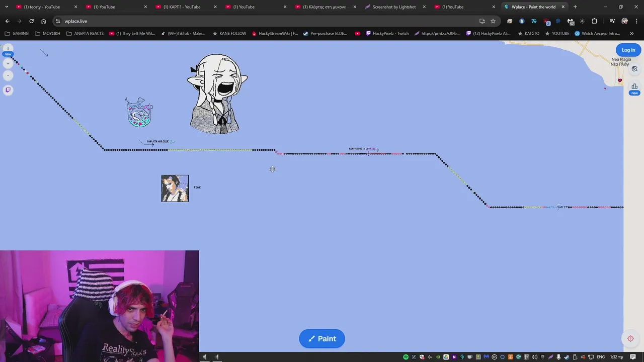Open the ΚΑΙ ΣΤΟ bookmark

pyautogui.click(x=528, y=33)
